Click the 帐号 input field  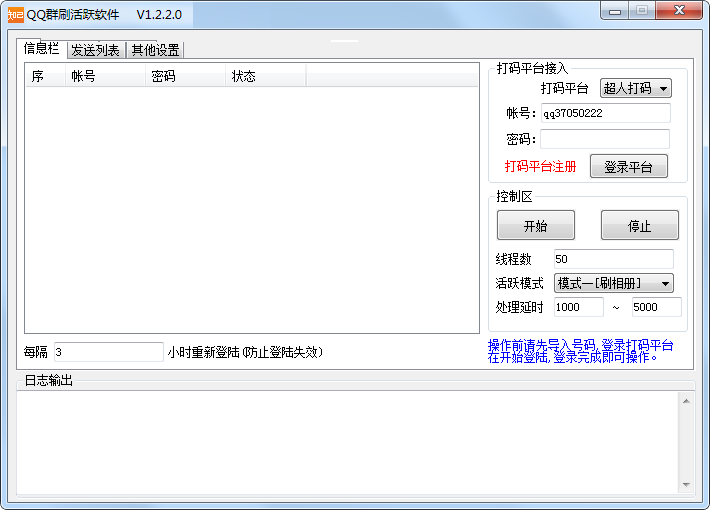tap(605, 113)
